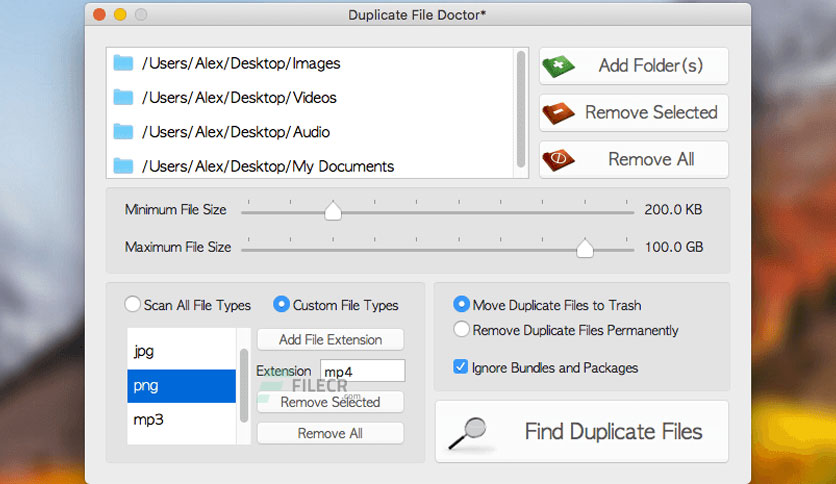Image resolution: width=836 pixels, height=484 pixels.
Task: Click folder icon beside Images path
Action: click(x=123, y=63)
